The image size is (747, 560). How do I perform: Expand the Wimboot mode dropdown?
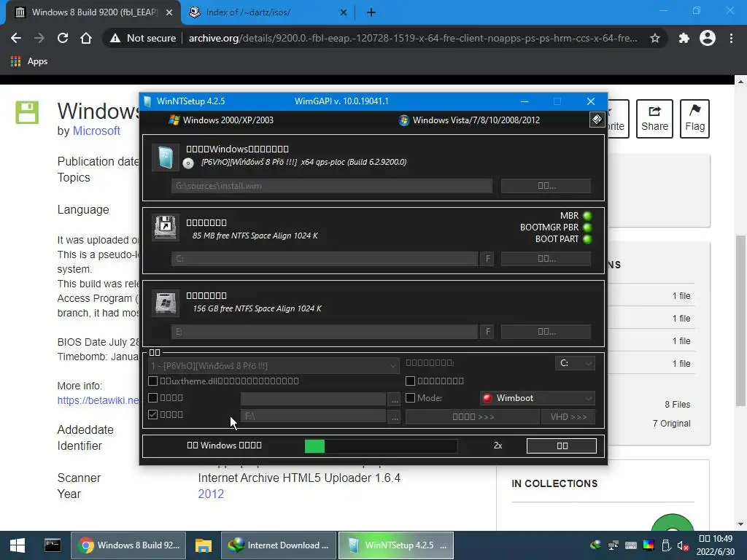[x=538, y=398]
